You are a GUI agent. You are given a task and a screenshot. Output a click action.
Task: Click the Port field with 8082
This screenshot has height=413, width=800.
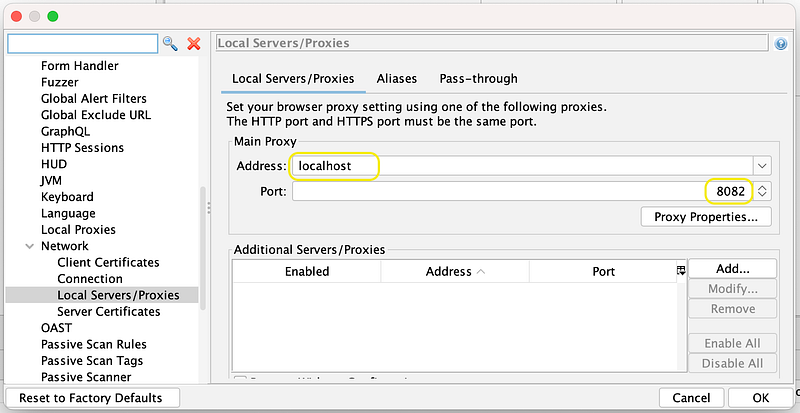(x=522, y=192)
